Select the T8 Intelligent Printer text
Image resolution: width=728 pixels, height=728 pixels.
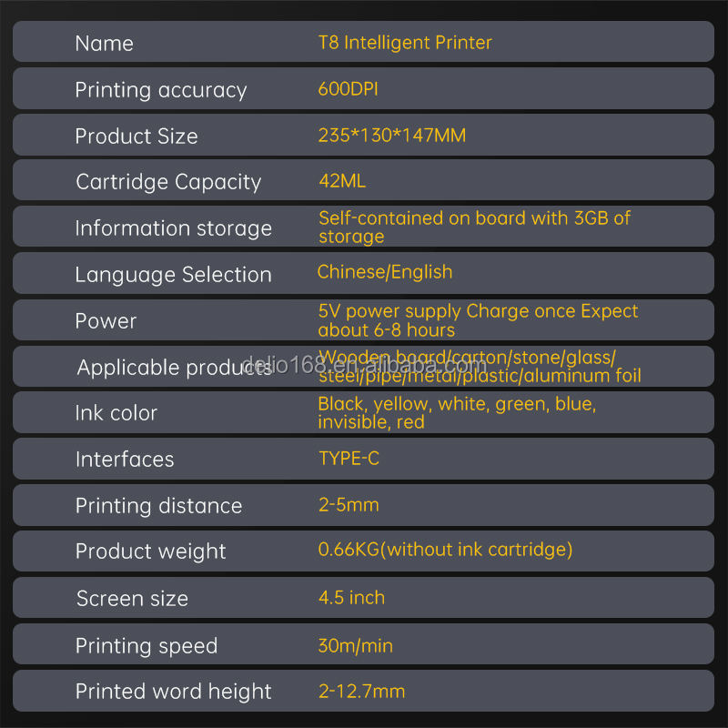pyautogui.click(x=405, y=43)
